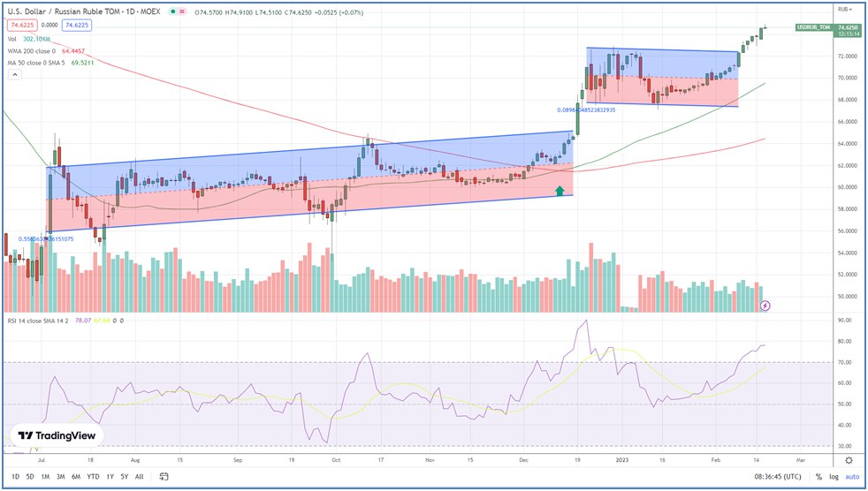868x491 pixels.
Task: Click the pink data-mode indicator icon
Action: (181, 11)
